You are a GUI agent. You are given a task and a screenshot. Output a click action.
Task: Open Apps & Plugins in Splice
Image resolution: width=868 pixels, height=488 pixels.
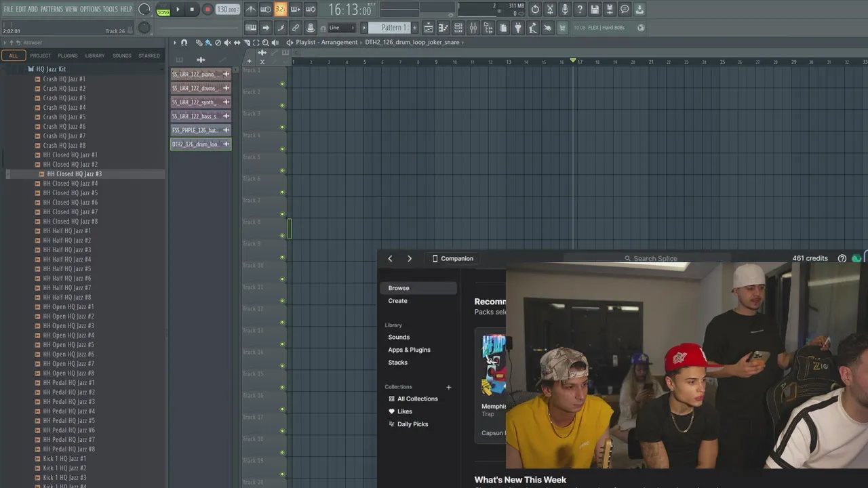coord(409,350)
